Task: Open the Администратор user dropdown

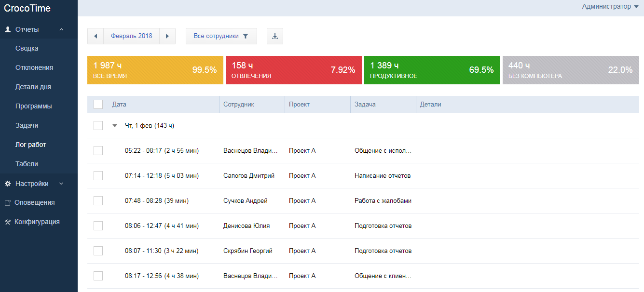Action: click(610, 7)
